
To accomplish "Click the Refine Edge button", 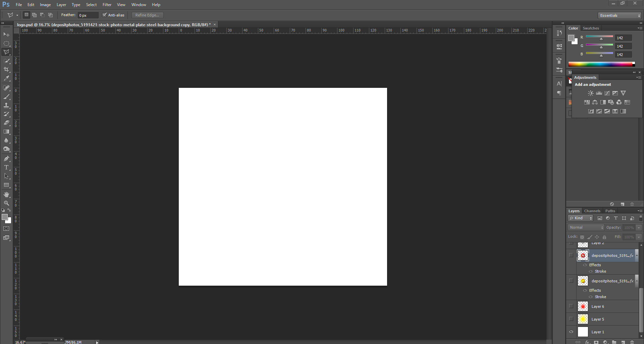I will coord(147,15).
